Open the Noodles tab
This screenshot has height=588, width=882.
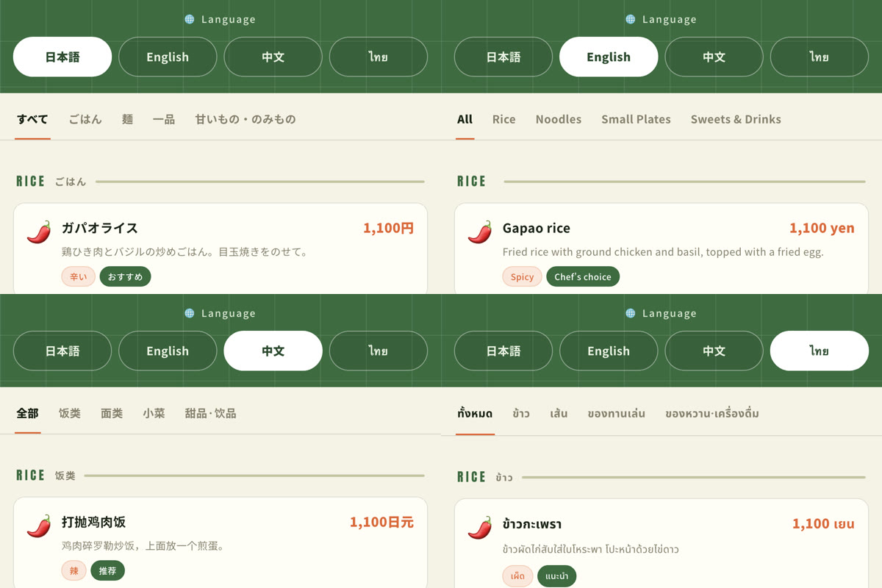pyautogui.click(x=559, y=119)
